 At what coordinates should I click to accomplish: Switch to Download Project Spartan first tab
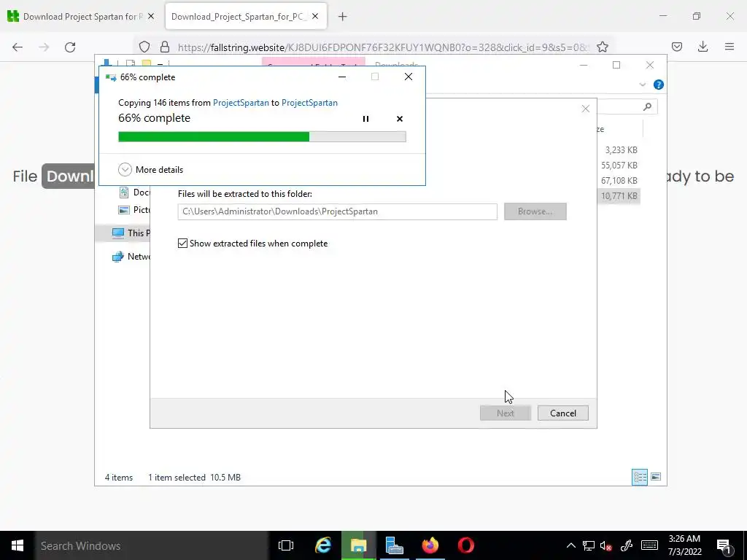pyautogui.click(x=81, y=17)
